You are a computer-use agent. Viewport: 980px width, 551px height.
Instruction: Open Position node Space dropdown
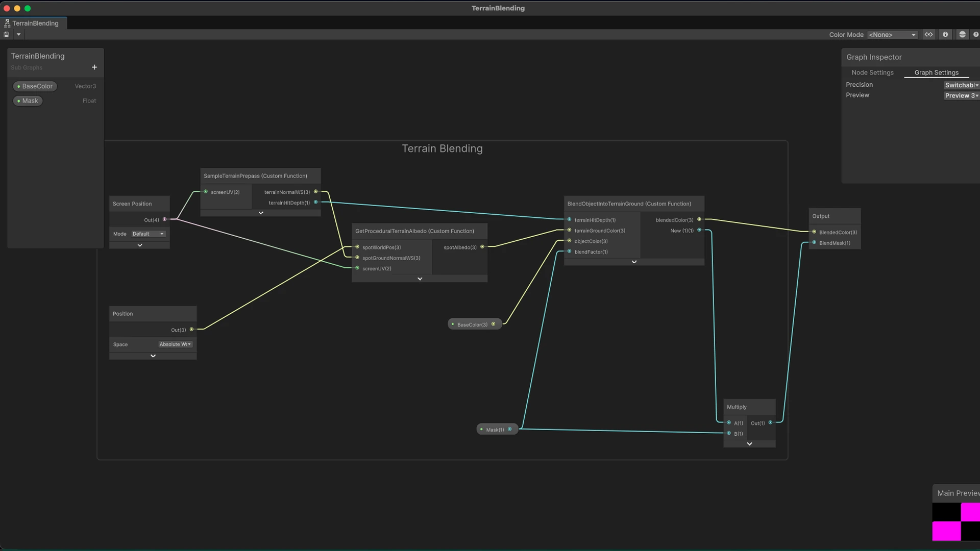click(x=175, y=344)
